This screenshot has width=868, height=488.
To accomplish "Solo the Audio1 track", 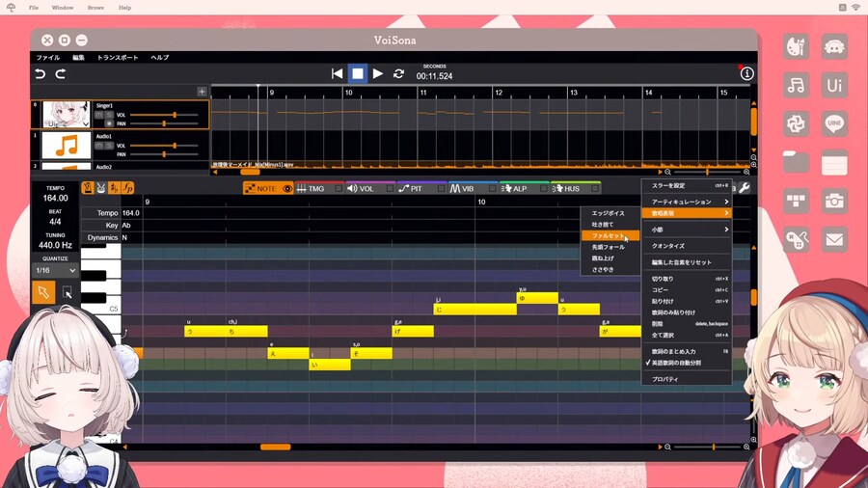I will 109,146.
